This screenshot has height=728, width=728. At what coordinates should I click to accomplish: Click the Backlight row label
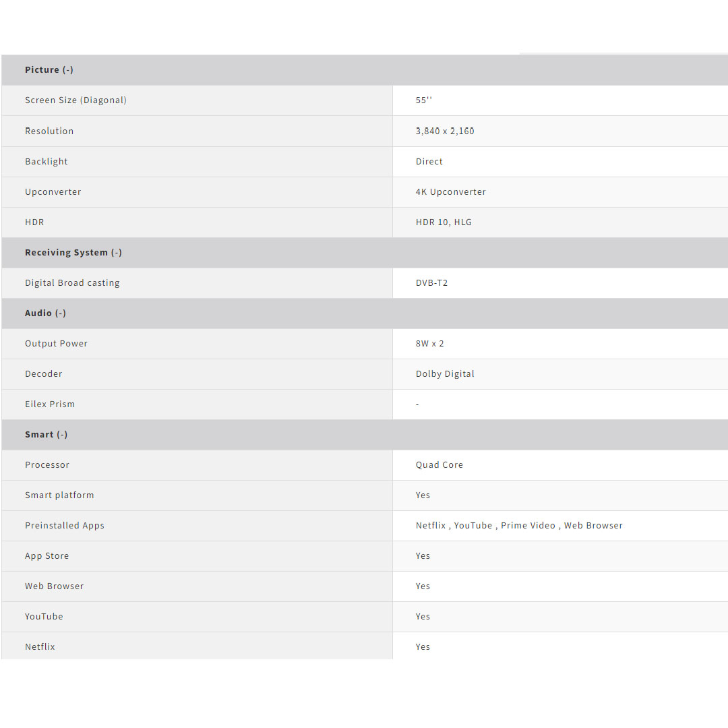[x=47, y=162]
